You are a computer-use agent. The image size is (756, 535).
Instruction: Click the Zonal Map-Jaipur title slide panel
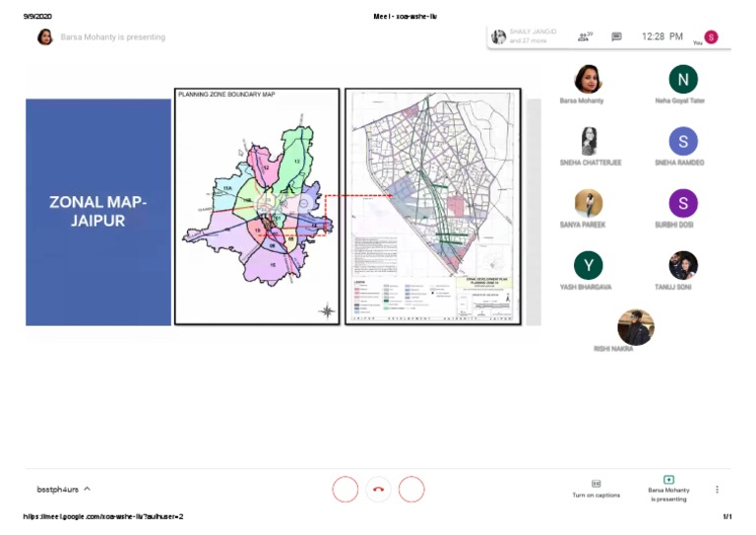(98, 212)
